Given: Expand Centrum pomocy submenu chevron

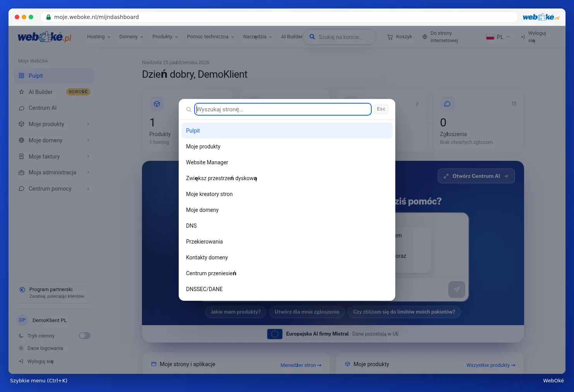Looking at the screenshot, I should [x=88, y=189].
